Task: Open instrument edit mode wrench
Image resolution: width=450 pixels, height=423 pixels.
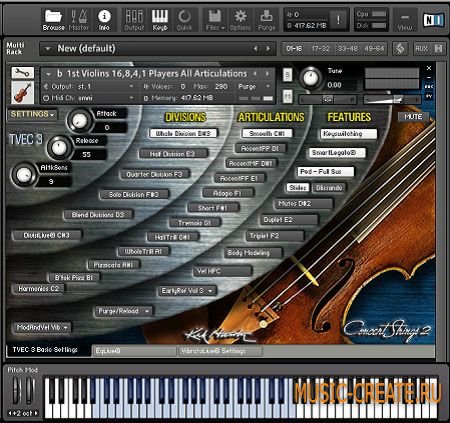Action: (x=22, y=73)
